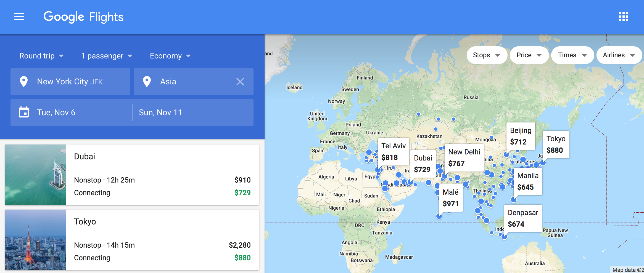Click the New Delhi $767 map label
Image resolution: width=644 pixels, height=273 pixels.
pyautogui.click(x=464, y=158)
